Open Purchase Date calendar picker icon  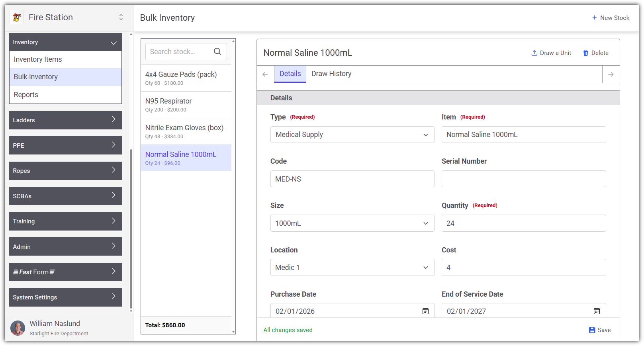[425, 311]
